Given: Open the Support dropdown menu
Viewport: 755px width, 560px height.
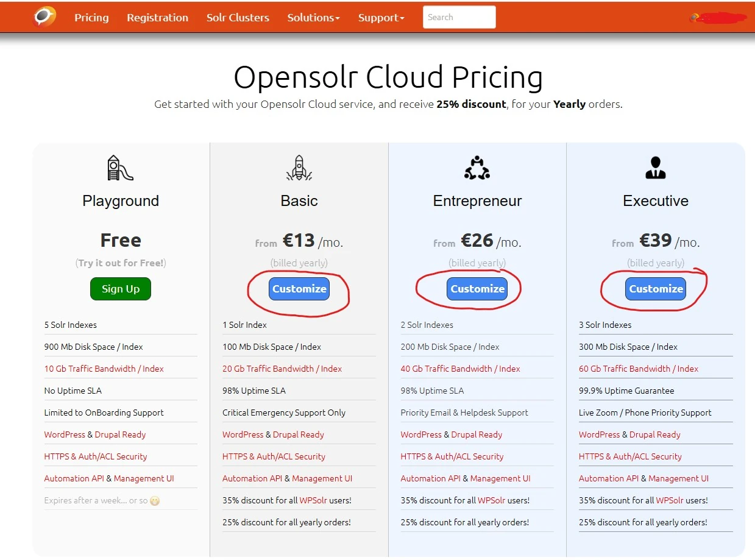Looking at the screenshot, I should (x=381, y=18).
